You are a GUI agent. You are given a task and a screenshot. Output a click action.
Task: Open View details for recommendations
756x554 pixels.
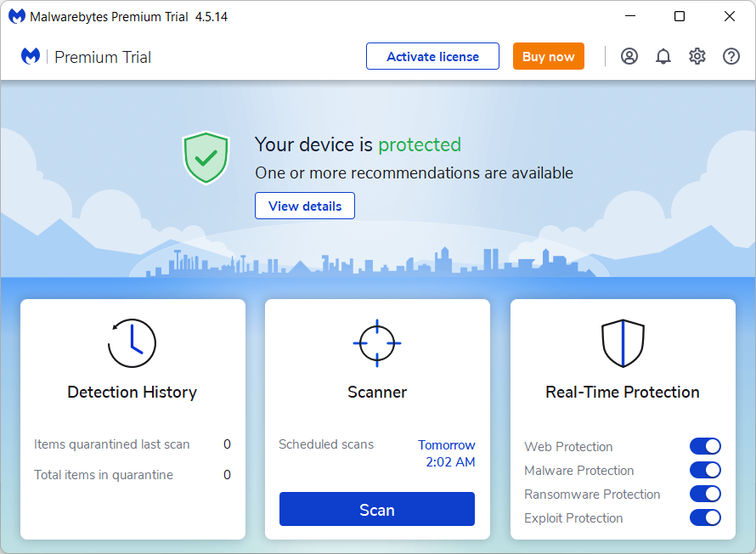305,206
